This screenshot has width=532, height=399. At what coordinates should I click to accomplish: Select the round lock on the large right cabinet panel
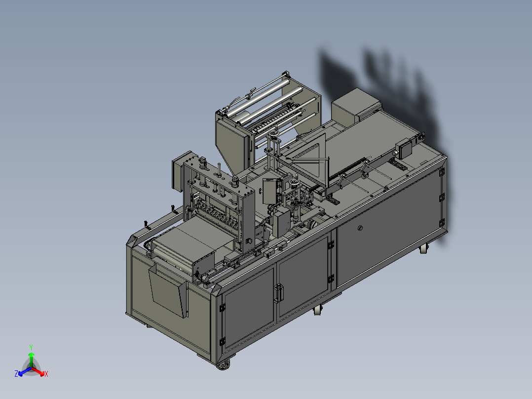pyautogui.click(x=360, y=228)
